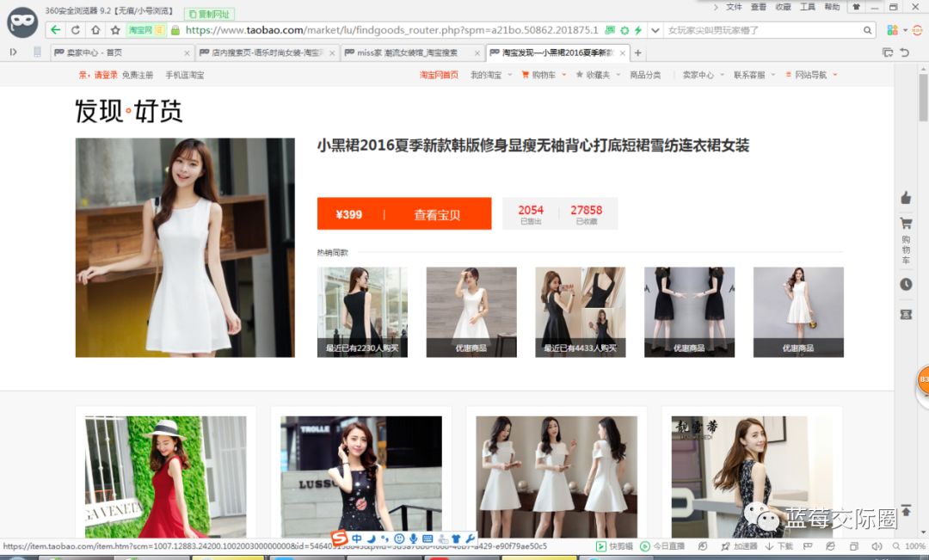929x560 pixels.
Task: Open the address bar history dropdown arrow
Action: pos(655,30)
